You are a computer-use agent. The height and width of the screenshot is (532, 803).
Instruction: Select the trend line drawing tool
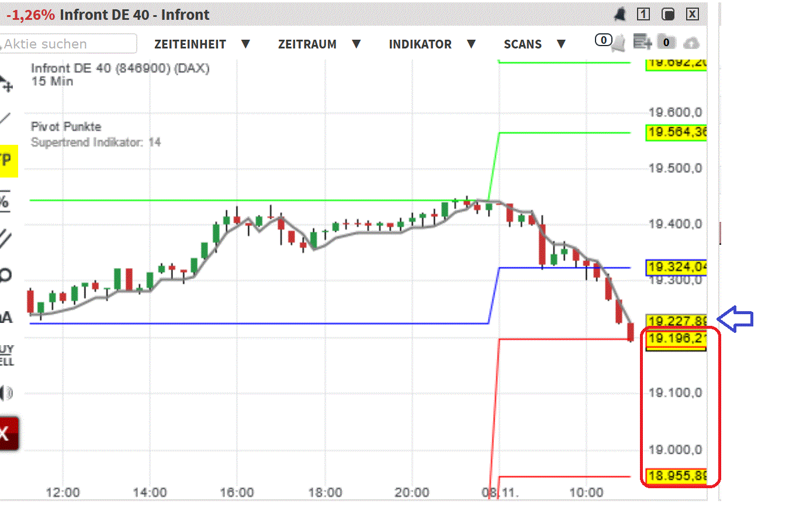click(x=5, y=119)
